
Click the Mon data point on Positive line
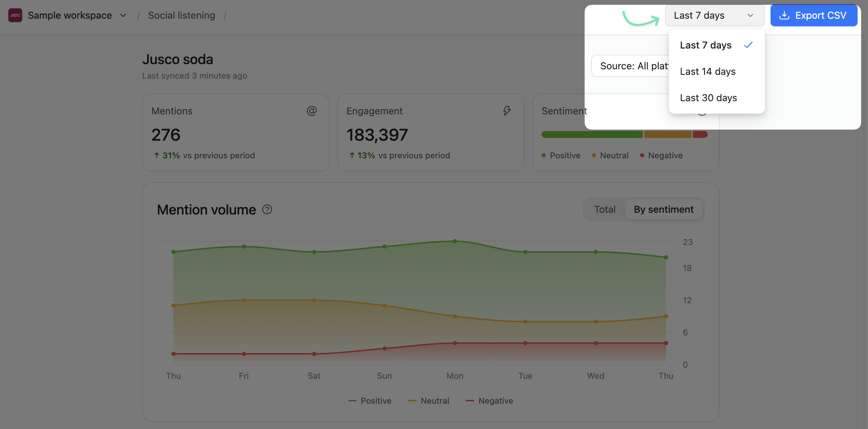[x=455, y=241]
